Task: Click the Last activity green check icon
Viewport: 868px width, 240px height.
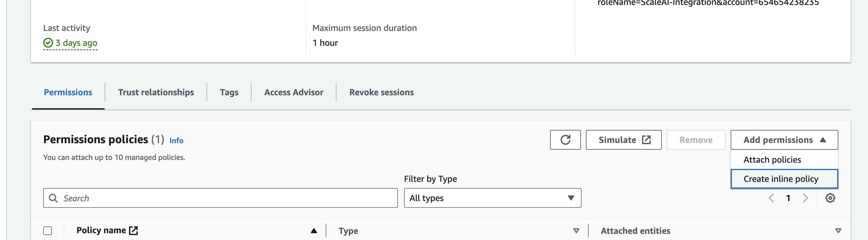Action: point(48,43)
